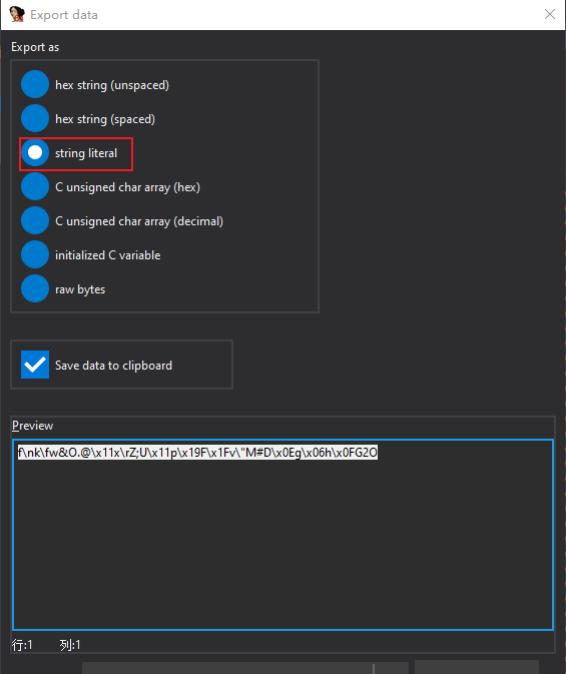566x674 pixels.
Task: Choose C unsigned char array (decimal)
Action: tap(35, 221)
